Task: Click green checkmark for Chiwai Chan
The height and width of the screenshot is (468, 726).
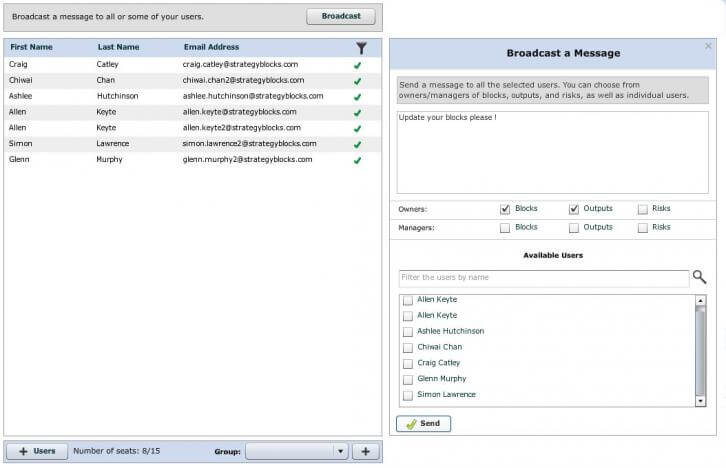Action: [357, 81]
